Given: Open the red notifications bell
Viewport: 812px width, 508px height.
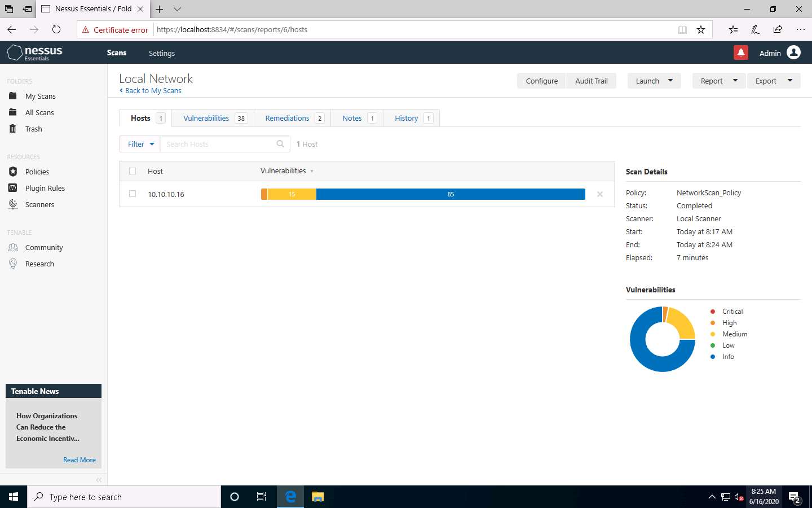Looking at the screenshot, I should pos(741,52).
